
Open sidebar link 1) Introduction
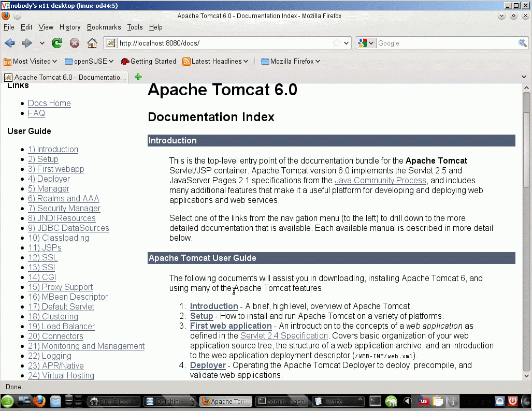point(53,149)
